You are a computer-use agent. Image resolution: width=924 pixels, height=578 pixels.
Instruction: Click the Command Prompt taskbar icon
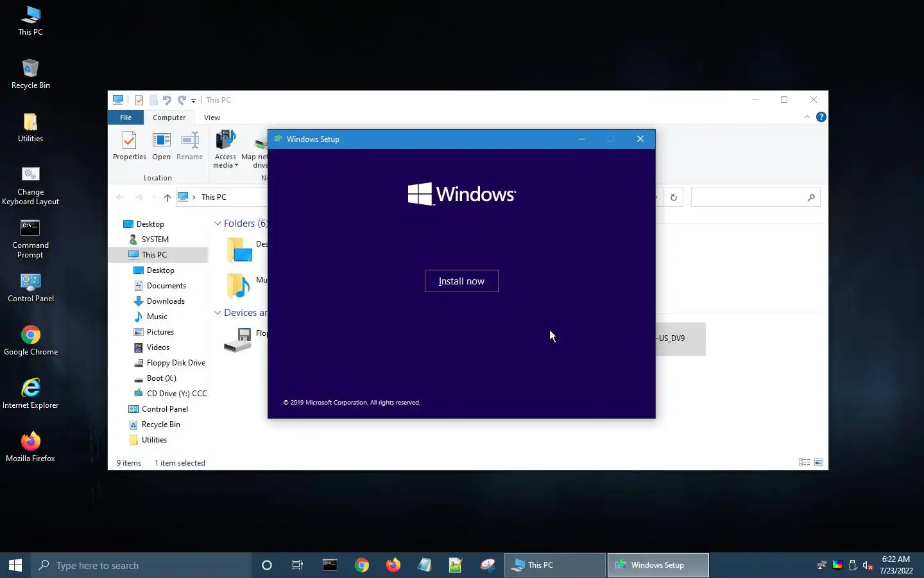(330, 565)
